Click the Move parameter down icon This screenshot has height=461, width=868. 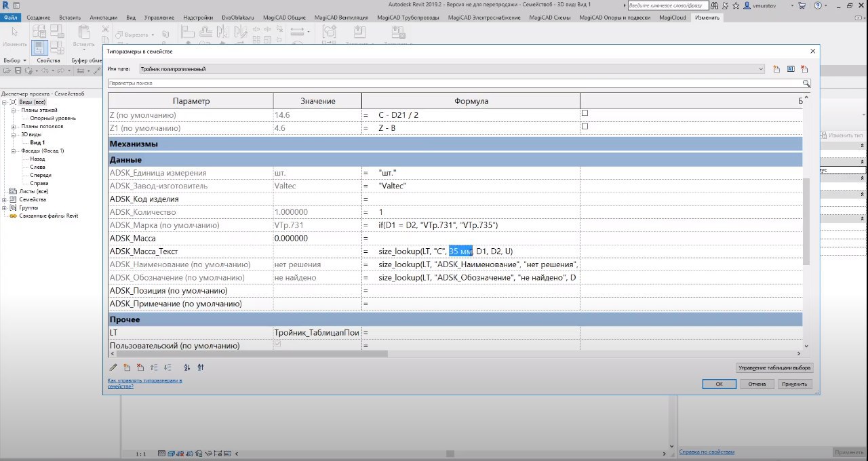[167, 367]
